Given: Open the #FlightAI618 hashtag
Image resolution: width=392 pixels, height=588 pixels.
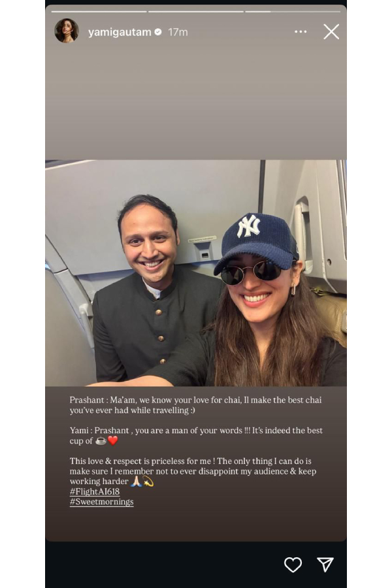Looking at the screenshot, I should [95, 491].
